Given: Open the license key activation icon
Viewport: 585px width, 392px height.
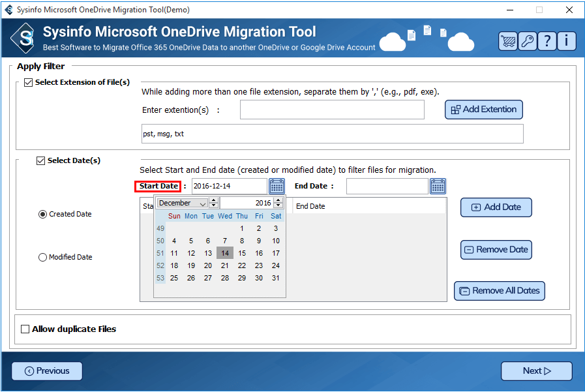Looking at the screenshot, I should (528, 41).
